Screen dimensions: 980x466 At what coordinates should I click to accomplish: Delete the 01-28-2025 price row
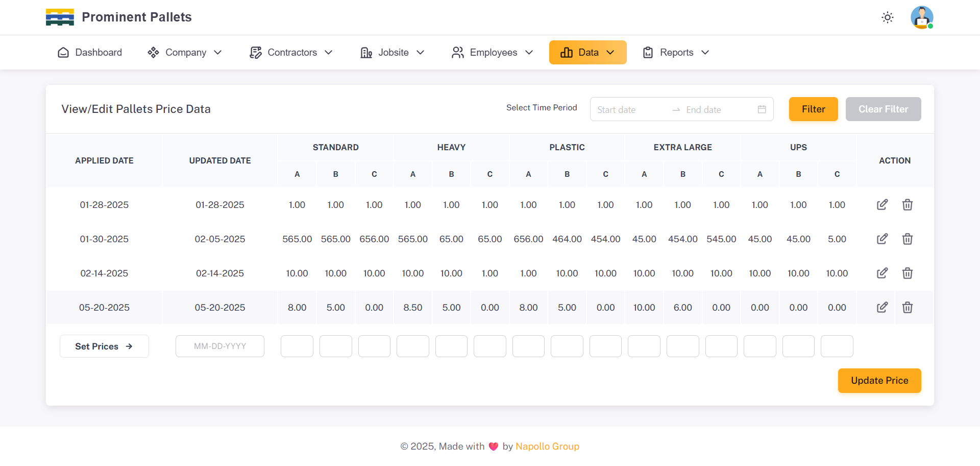coord(907,205)
